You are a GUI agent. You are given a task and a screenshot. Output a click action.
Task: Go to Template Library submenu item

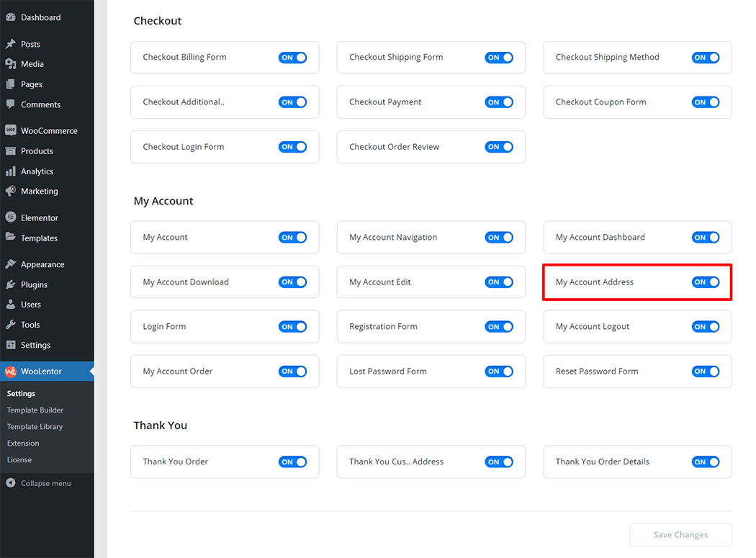[x=35, y=427]
